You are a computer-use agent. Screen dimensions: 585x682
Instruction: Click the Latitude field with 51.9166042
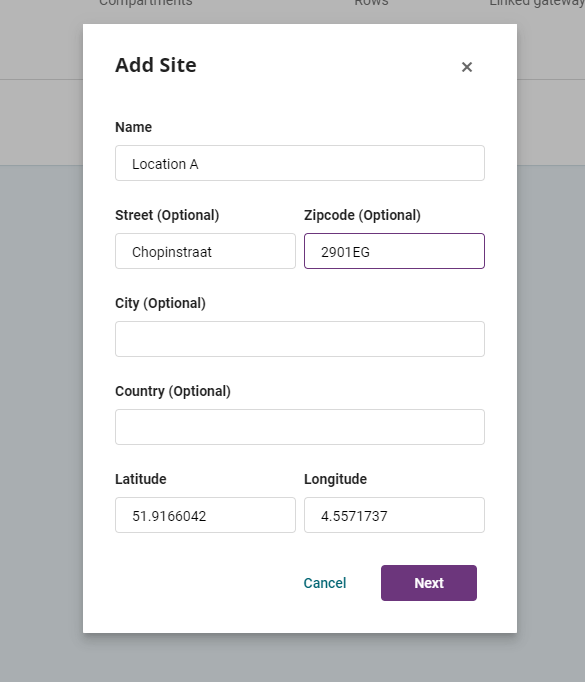coord(205,515)
